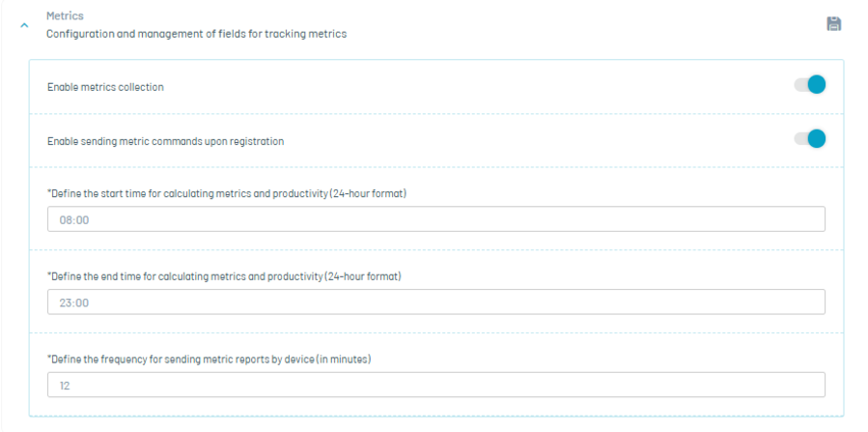Viewport: 868px width, 432px height.
Task: Focus the start time field showing 08:00
Action: pos(436,219)
